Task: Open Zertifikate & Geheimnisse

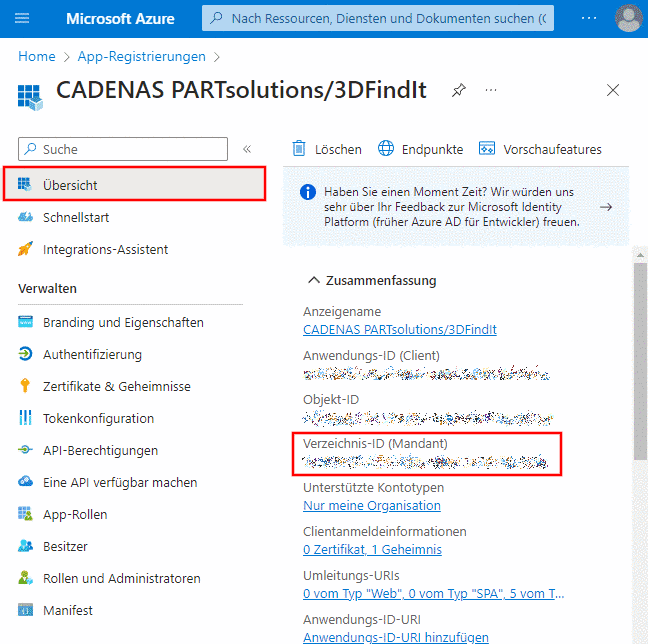Action: [x=117, y=386]
